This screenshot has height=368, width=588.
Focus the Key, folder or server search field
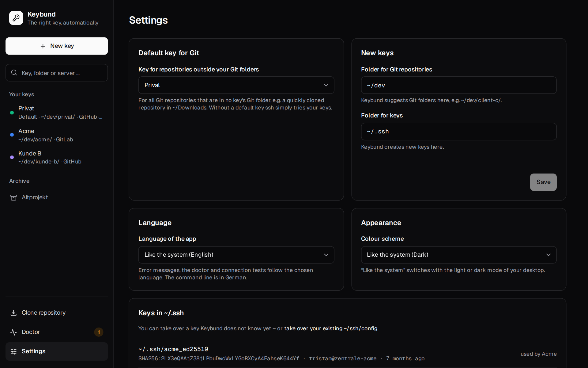point(57,73)
